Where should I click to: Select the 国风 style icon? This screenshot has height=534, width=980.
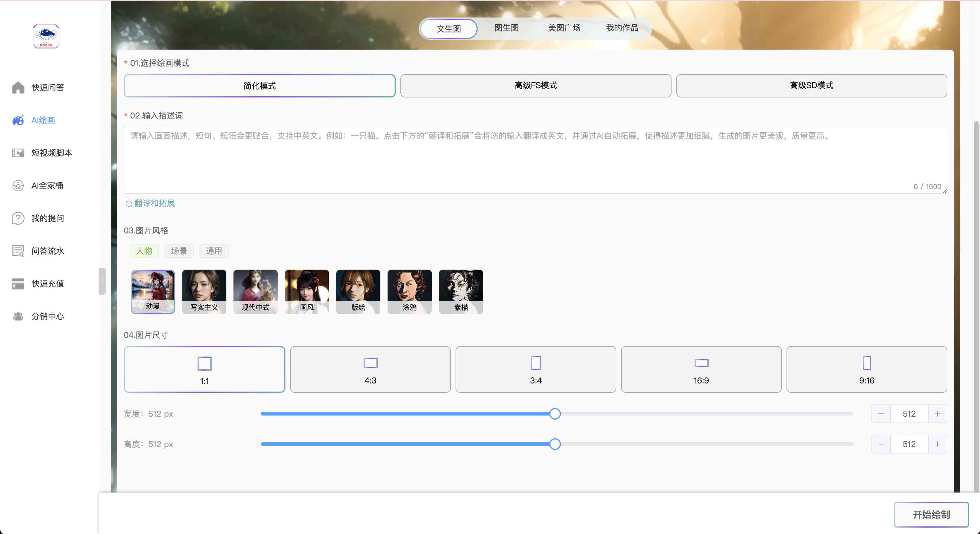[x=307, y=291]
